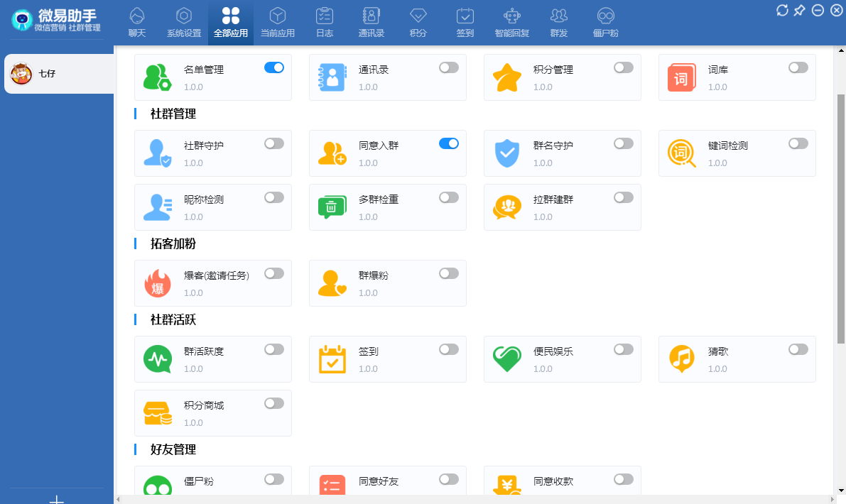Click the 社群守护 shield user icon

pos(158,153)
